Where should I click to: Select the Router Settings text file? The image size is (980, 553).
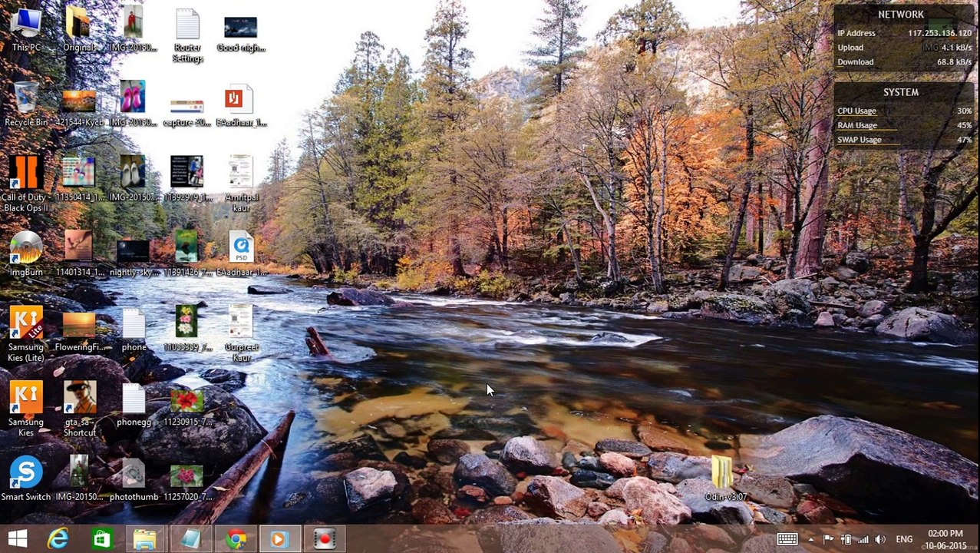tap(187, 35)
